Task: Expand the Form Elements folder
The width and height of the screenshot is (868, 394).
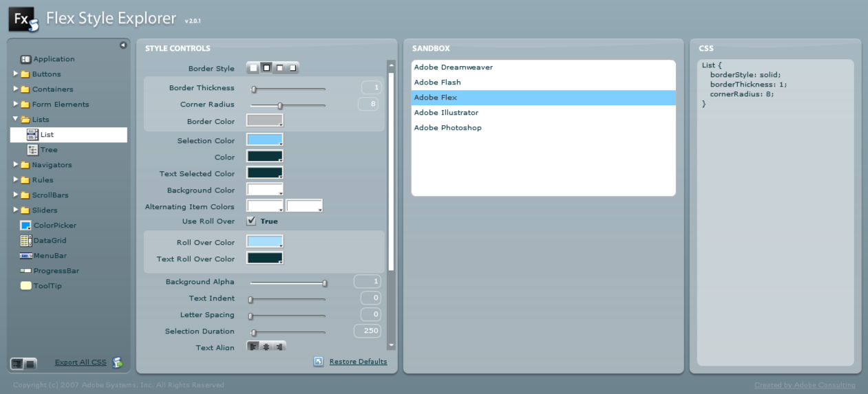Action: point(16,104)
